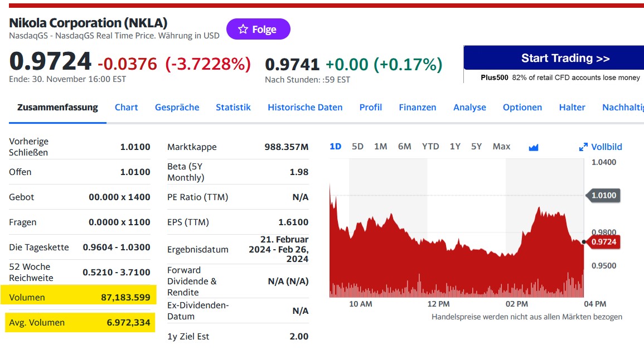Switch chart range to 1M
The image size is (644, 354).
click(380, 147)
